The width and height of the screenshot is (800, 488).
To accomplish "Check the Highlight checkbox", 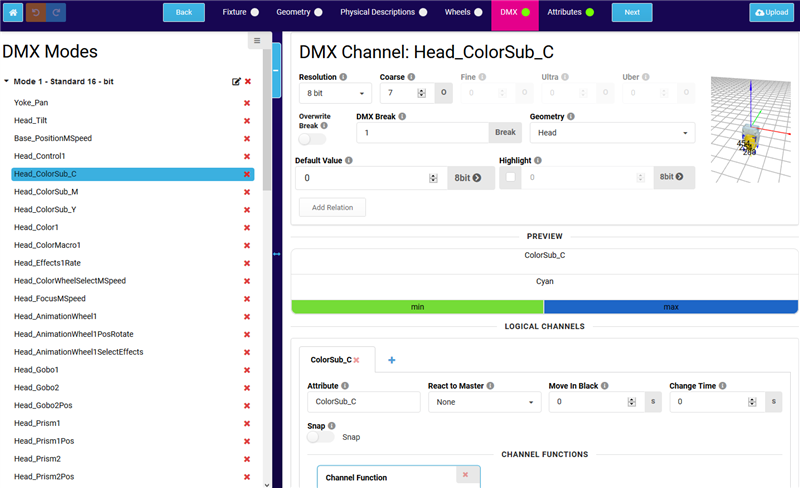I will [x=510, y=178].
